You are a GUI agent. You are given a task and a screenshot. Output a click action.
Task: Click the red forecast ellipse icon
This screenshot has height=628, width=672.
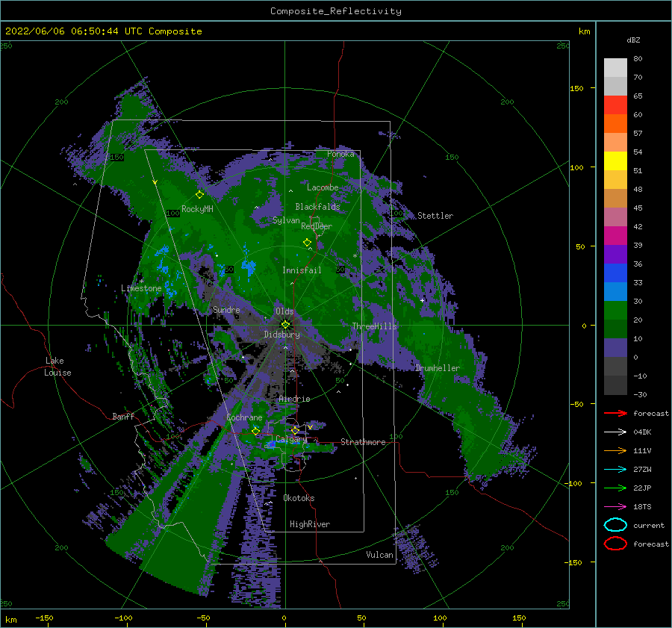pyautogui.click(x=615, y=544)
